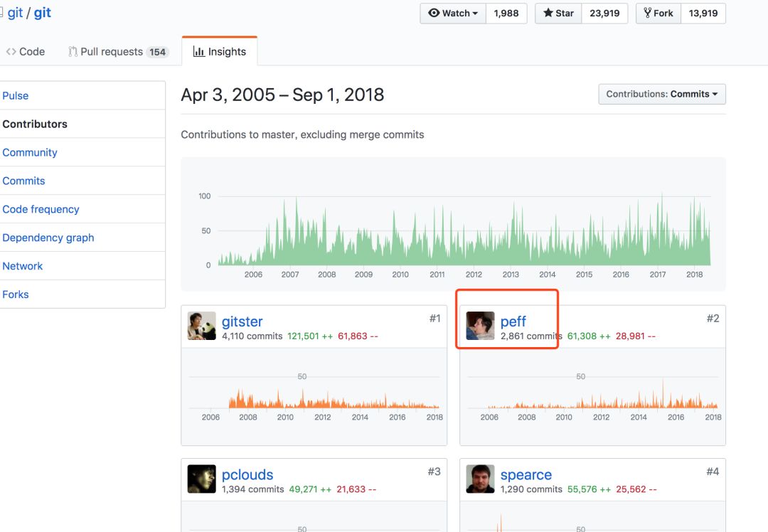Click gitster's 61,863 -- deletions text
The image size is (768, 532).
coord(358,336)
